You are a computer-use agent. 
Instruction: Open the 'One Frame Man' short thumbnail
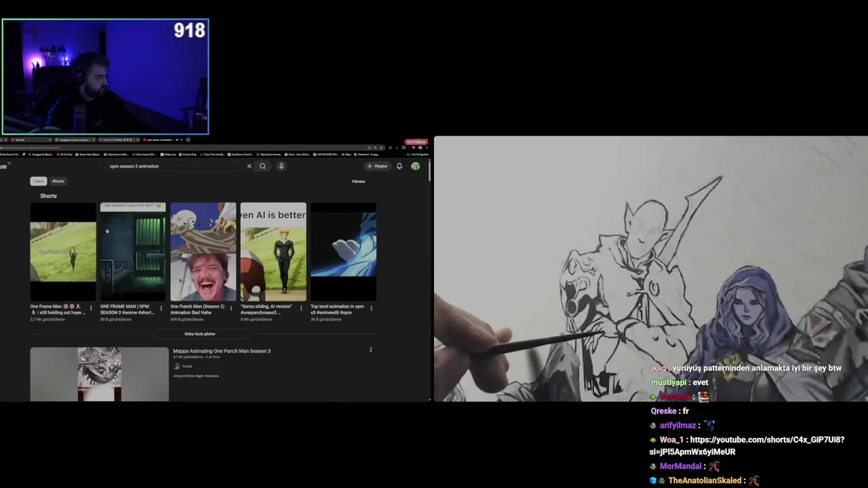click(63, 251)
